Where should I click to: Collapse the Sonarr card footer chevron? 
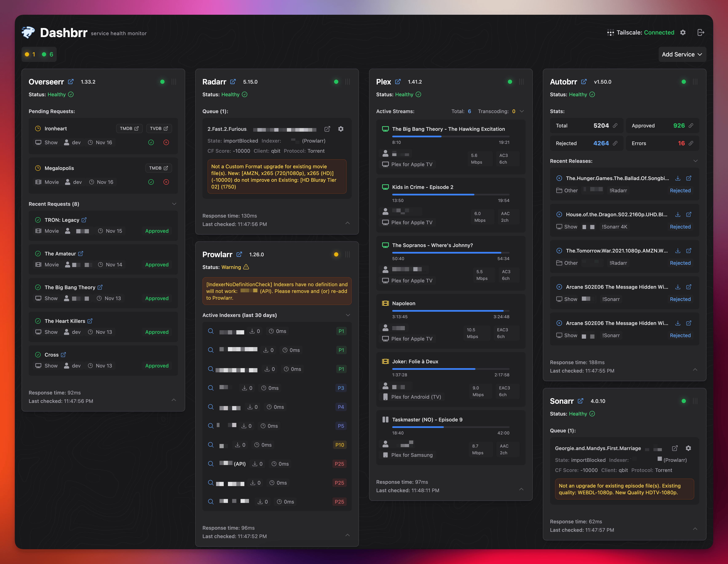[x=695, y=529]
